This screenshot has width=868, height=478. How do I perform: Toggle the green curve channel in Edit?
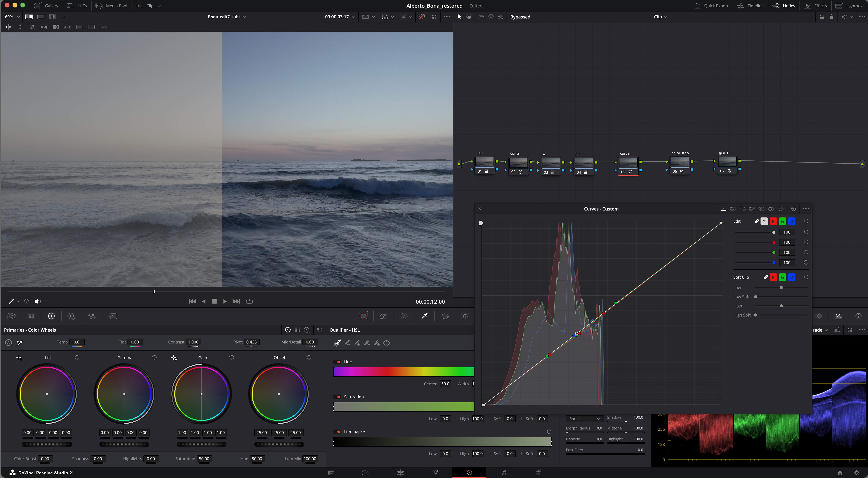point(782,222)
